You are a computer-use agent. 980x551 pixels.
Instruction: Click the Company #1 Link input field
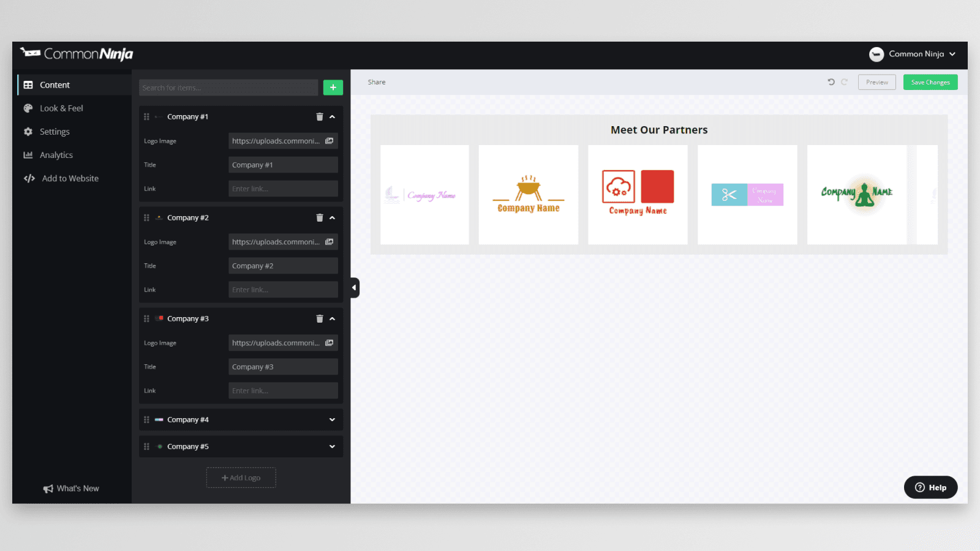[283, 189]
